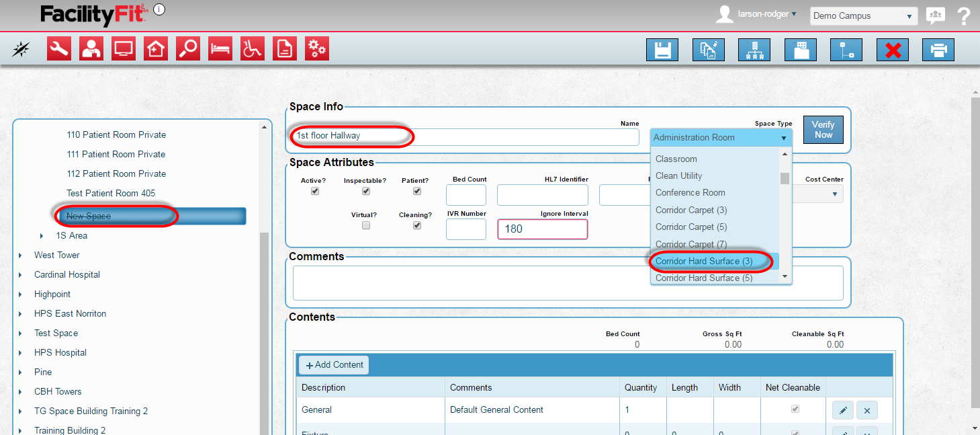The image size is (980, 435).
Task: Expand the West Tower tree node
Action: (x=20, y=255)
